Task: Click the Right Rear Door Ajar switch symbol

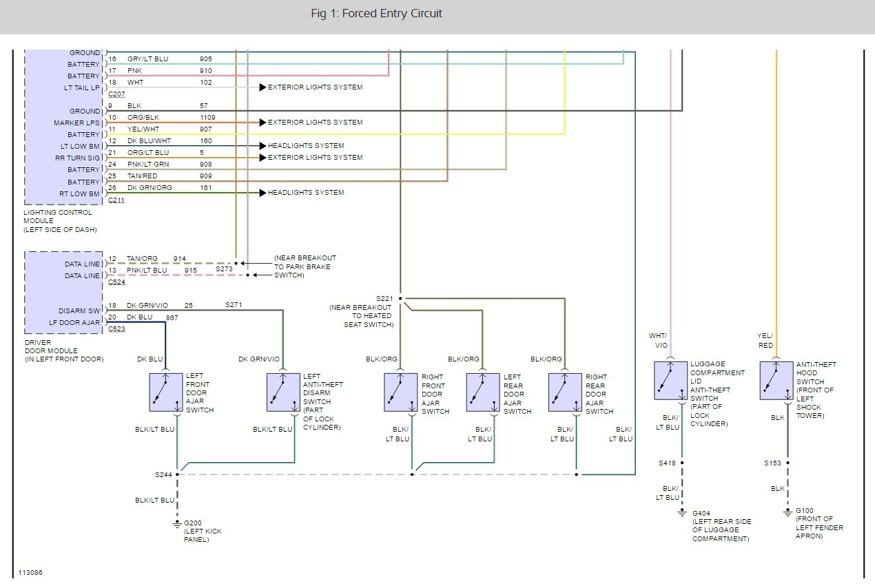Action: [565, 392]
